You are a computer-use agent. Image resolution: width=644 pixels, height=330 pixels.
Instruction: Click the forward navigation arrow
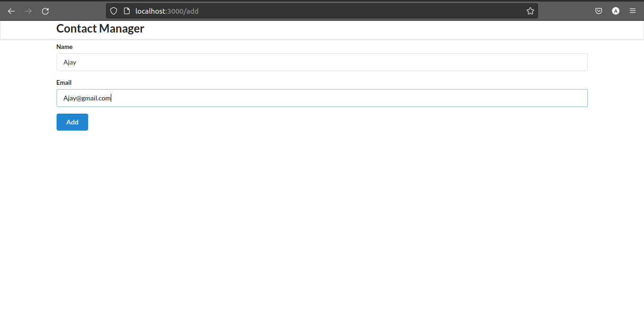28,11
